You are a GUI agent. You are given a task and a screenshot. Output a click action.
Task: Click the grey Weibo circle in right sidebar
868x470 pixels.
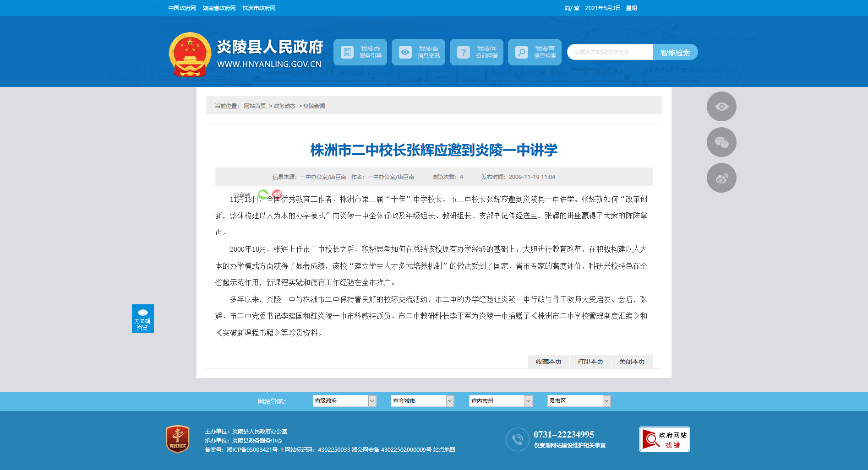[721, 178]
